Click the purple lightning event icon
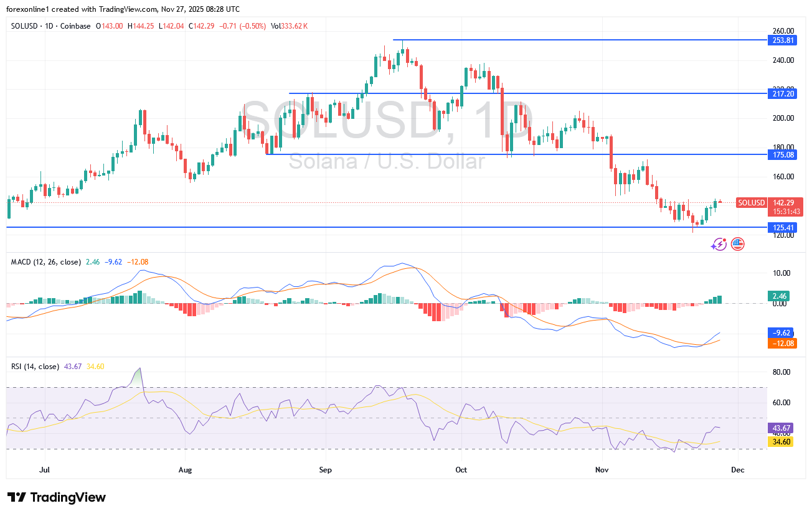812x516 pixels. coord(719,244)
